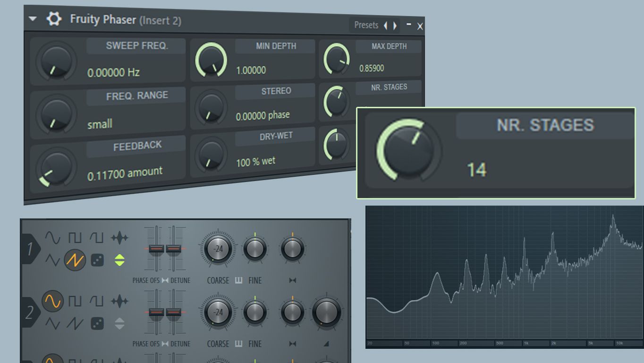Screen dimensions: 644x363
Task: Select the oscillator 2 number tab
Action: click(x=30, y=312)
